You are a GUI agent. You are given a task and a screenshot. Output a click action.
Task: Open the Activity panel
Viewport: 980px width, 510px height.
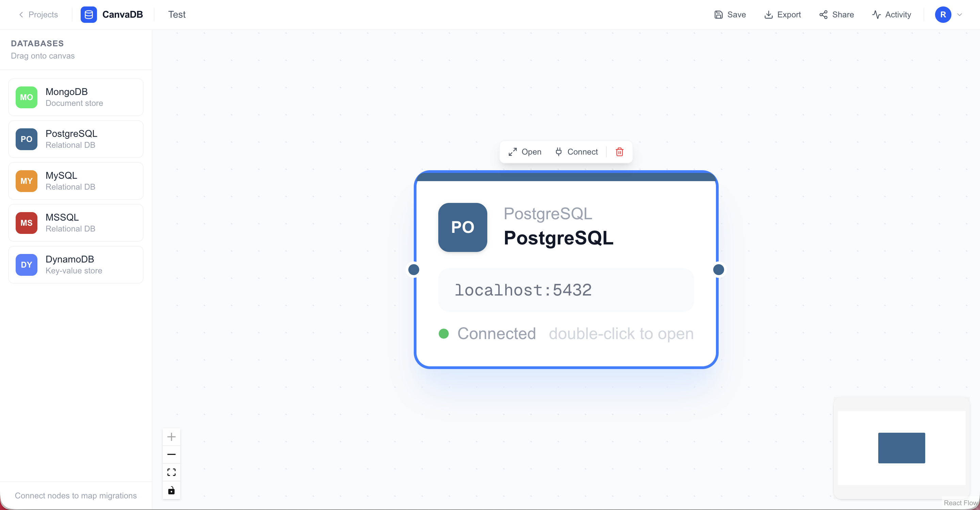click(x=892, y=14)
